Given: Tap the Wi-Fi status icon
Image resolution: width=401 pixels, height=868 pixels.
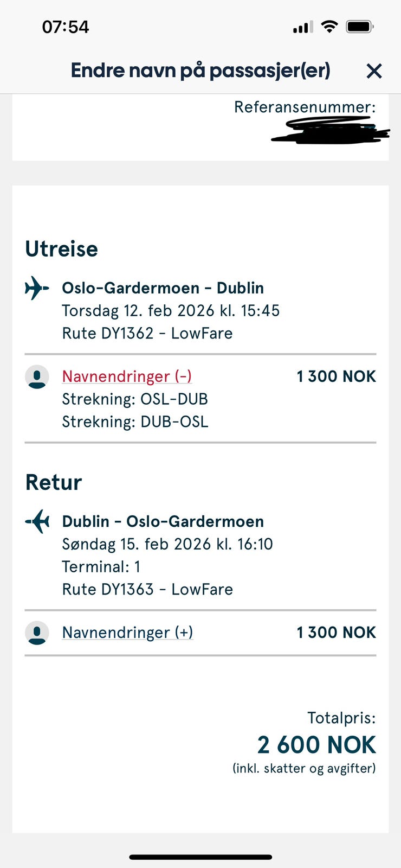Looking at the screenshot, I should pyautogui.click(x=329, y=26).
